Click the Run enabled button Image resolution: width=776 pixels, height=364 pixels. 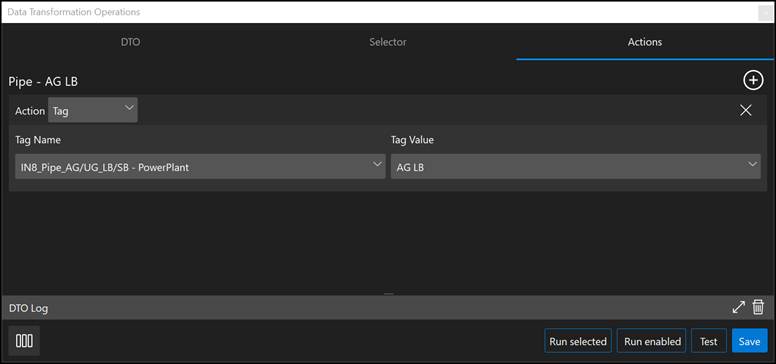(x=651, y=341)
